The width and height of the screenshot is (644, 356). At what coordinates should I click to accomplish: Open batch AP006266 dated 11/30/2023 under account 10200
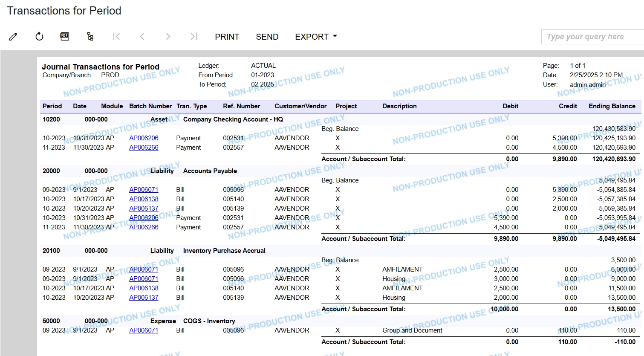click(144, 148)
